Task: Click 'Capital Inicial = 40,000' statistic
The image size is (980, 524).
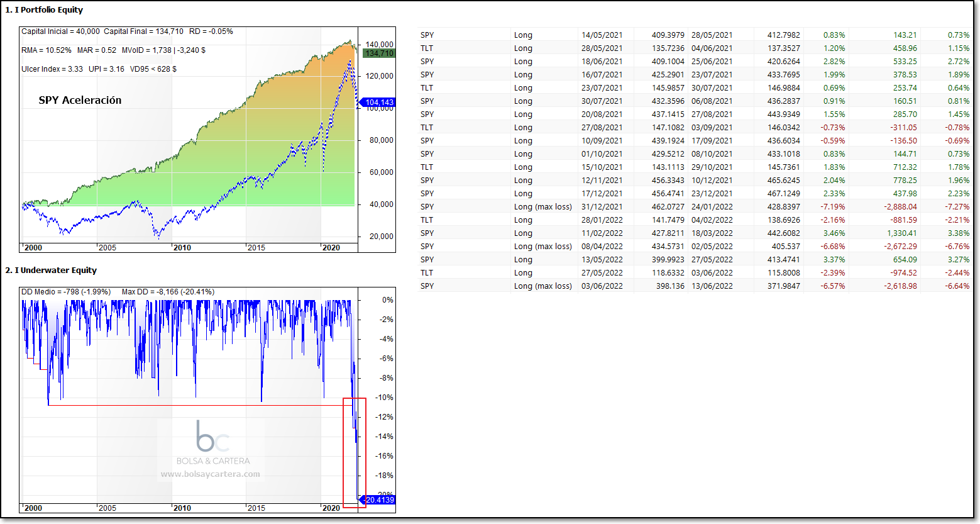Action: (x=60, y=31)
